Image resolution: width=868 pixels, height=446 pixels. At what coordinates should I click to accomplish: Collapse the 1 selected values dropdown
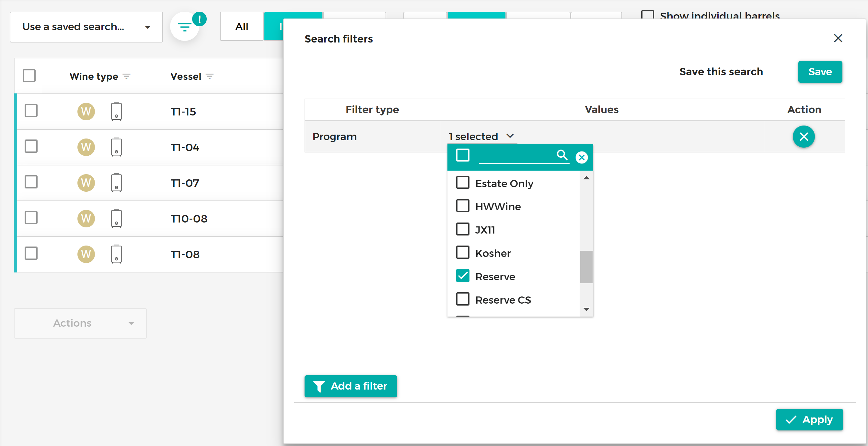pos(481,136)
